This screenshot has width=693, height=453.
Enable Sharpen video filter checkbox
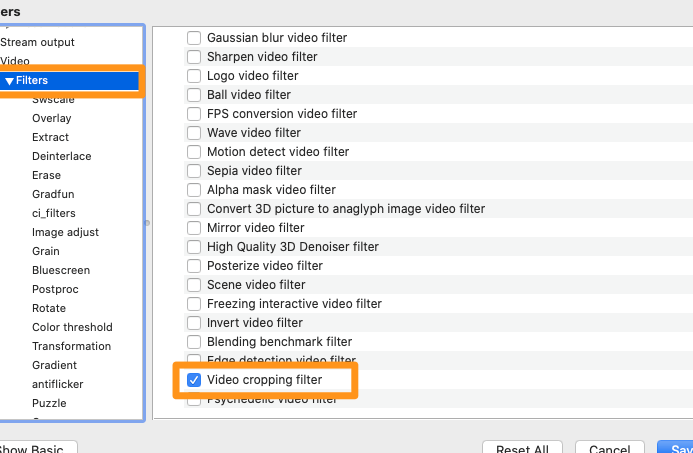pyautogui.click(x=194, y=57)
